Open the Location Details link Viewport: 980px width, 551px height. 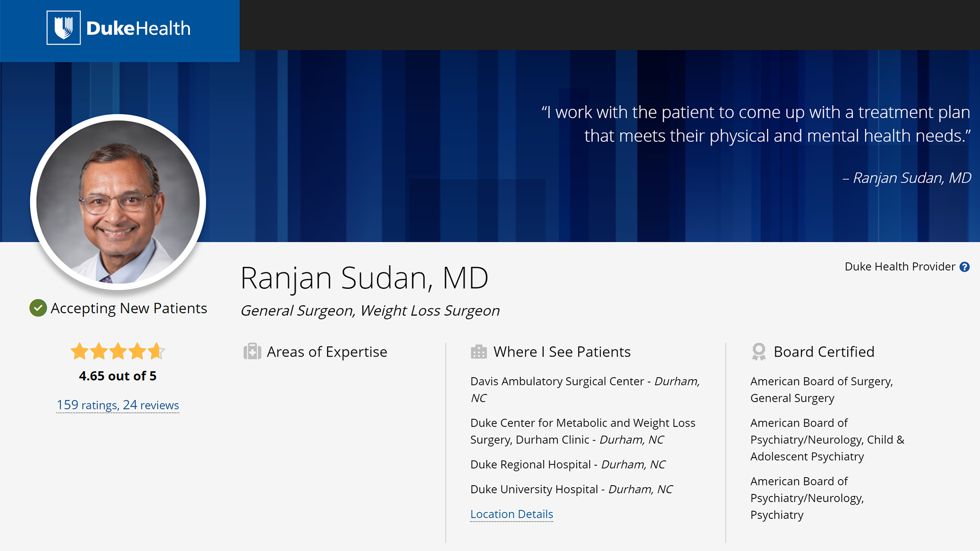[x=511, y=514]
